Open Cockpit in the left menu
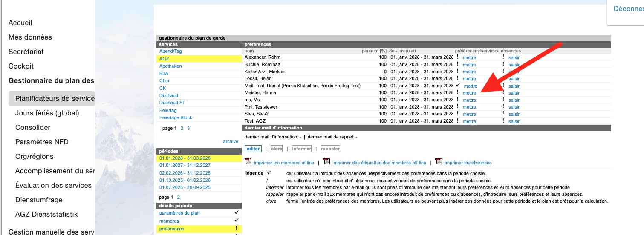Screen dimensions: 644x235 (x=21, y=66)
